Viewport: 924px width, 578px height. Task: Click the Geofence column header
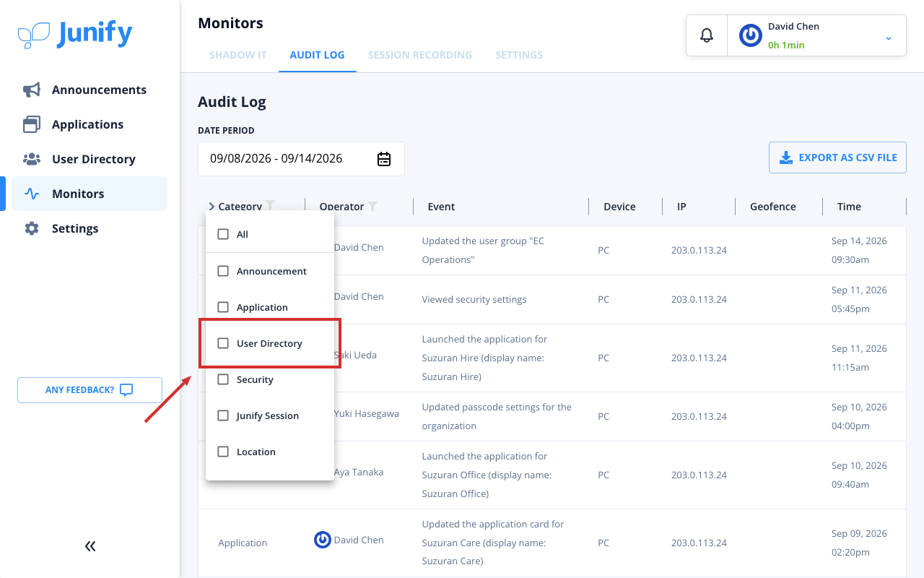pyautogui.click(x=772, y=207)
